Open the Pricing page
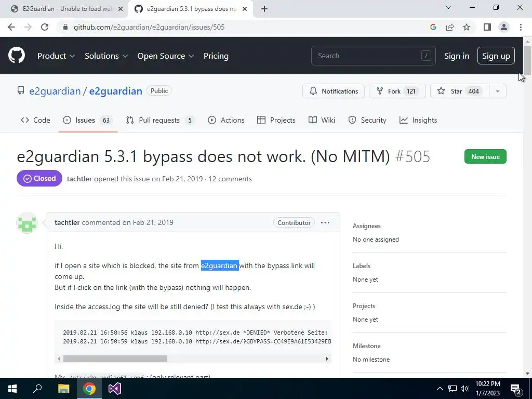The height and width of the screenshot is (399, 532). coord(216,56)
